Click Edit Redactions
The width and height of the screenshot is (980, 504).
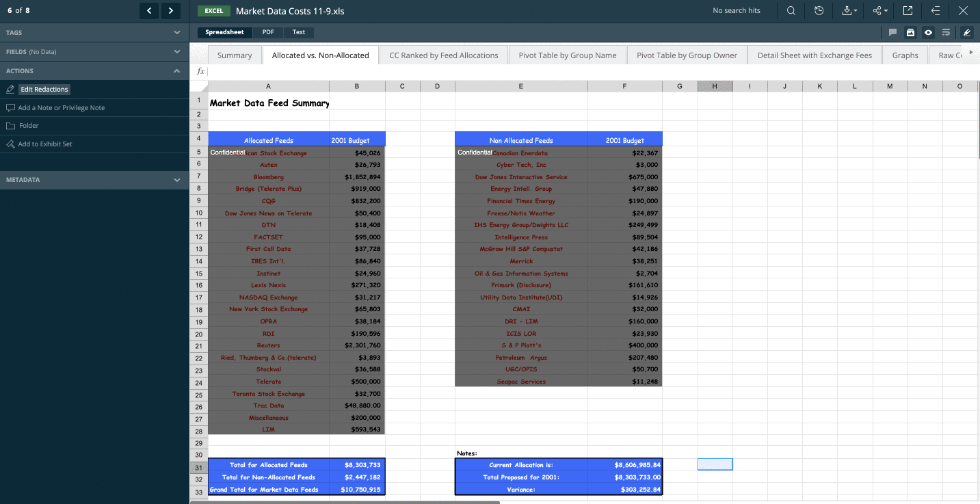click(44, 90)
